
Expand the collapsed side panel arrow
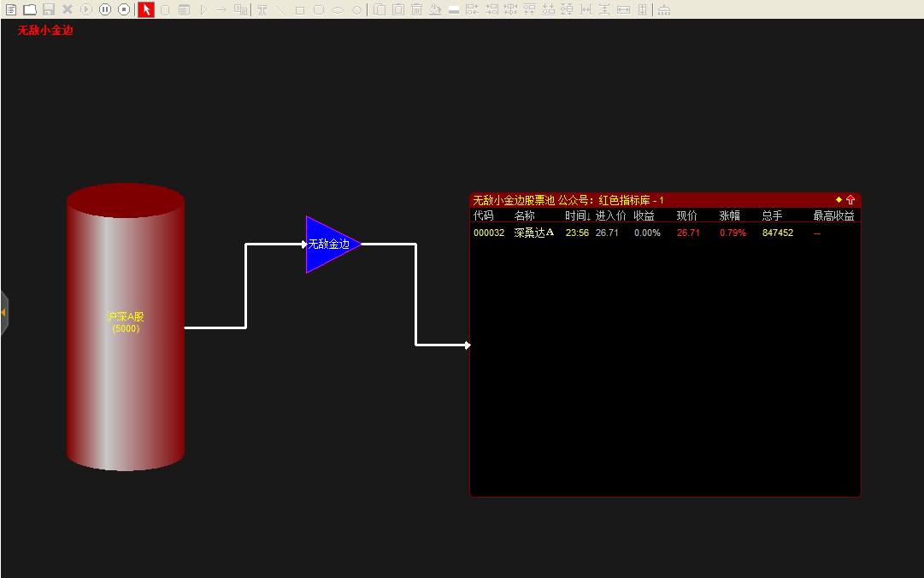click(x=3, y=313)
